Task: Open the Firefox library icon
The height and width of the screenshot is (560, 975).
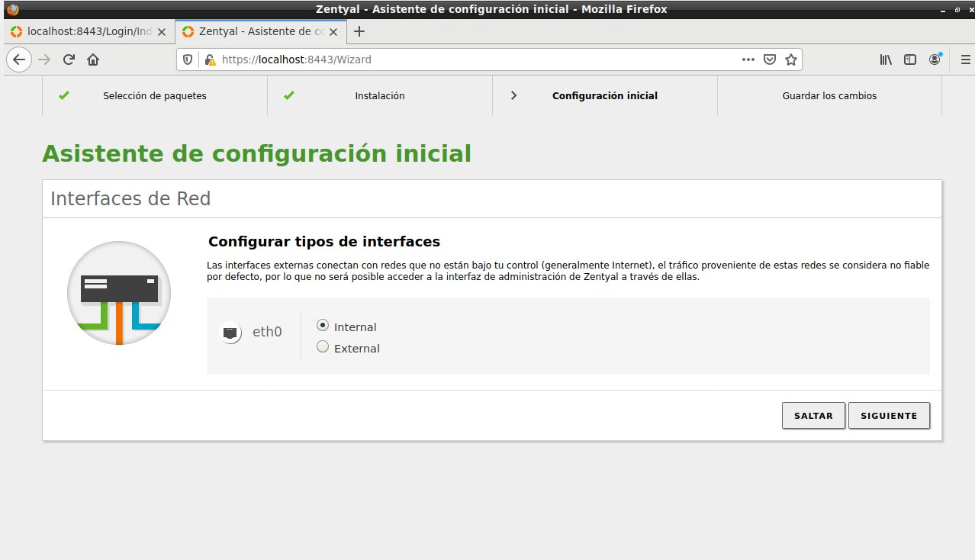Action: coord(886,60)
